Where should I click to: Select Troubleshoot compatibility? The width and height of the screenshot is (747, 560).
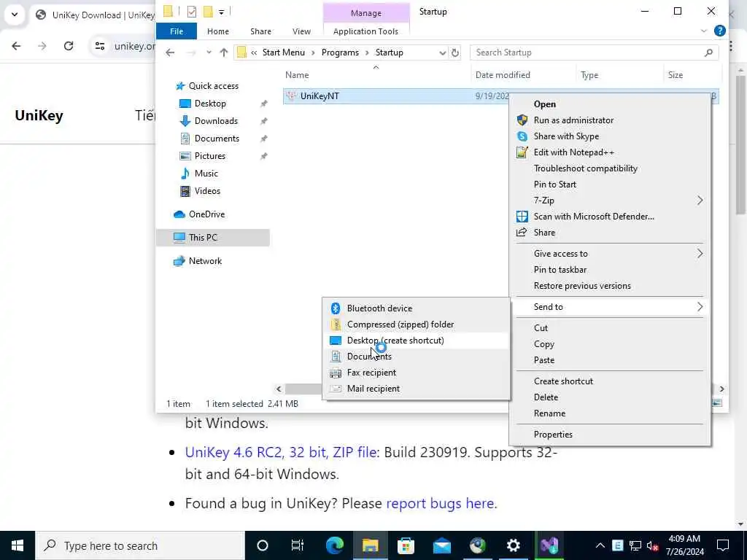point(610,168)
